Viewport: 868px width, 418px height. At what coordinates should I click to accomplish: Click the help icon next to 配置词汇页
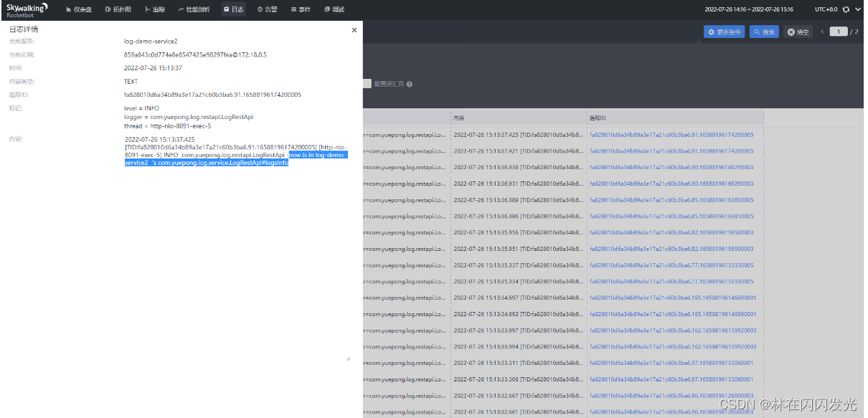tap(410, 84)
